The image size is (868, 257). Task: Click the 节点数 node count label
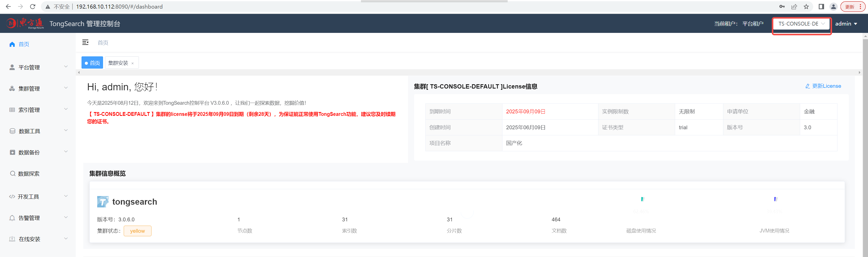pos(245,231)
